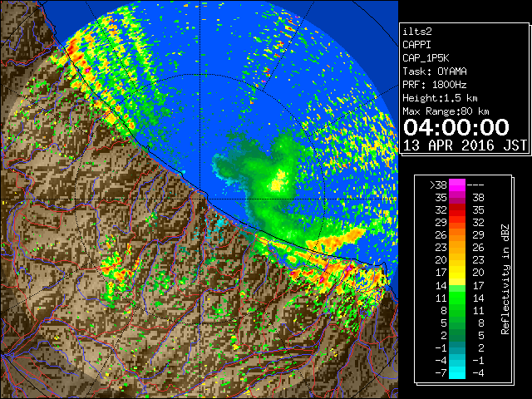The height and width of the screenshot is (399, 532).
Task: Click the 04:00:00 timestamp
Action: tap(456, 127)
